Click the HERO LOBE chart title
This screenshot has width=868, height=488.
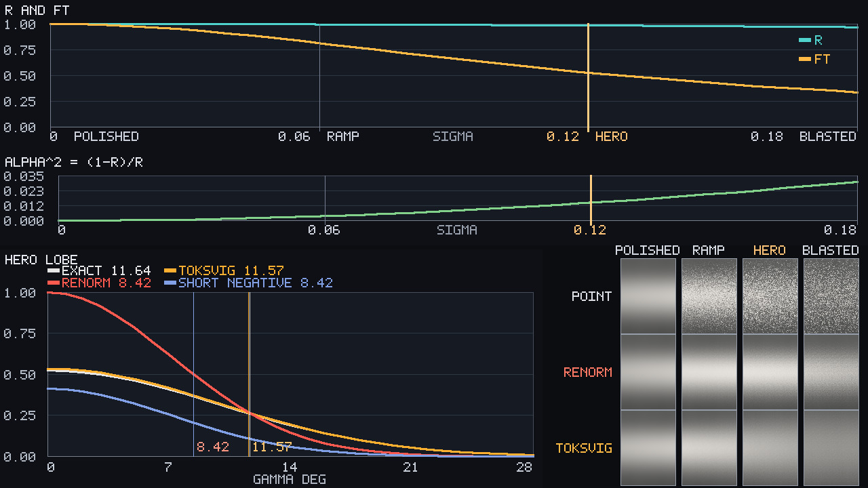pyautogui.click(x=41, y=260)
